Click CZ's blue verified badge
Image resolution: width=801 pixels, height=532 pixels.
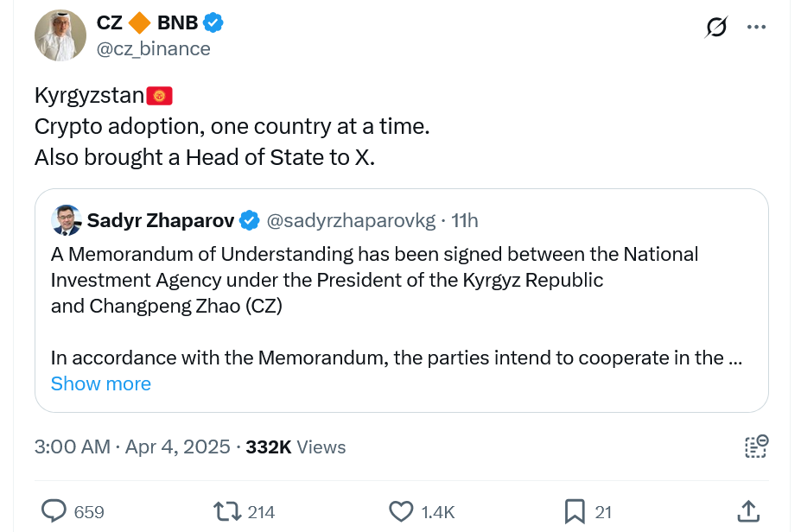tap(214, 23)
